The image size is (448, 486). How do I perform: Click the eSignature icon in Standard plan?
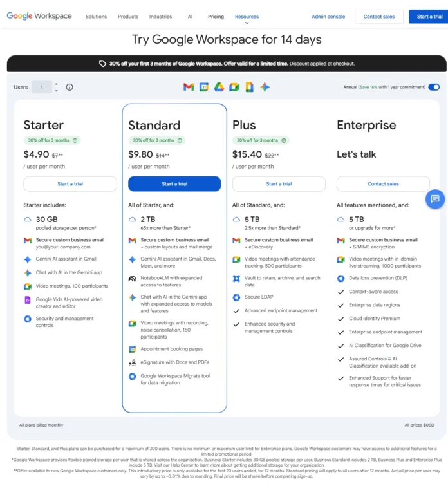[x=133, y=362]
